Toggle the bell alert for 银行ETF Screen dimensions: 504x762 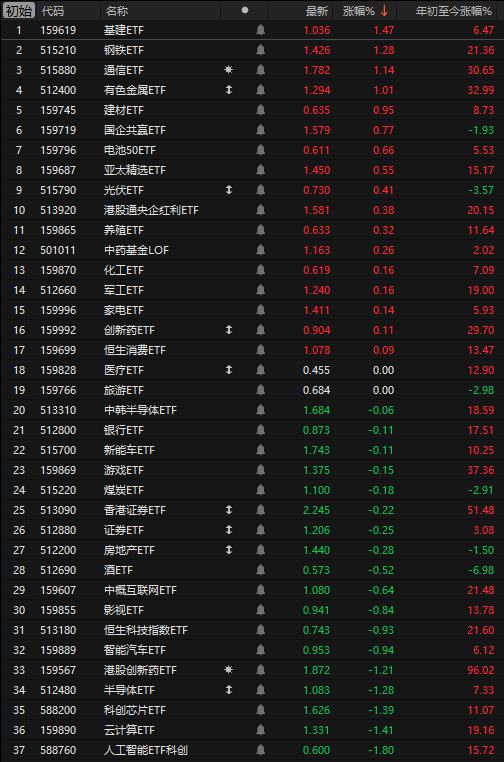click(261, 430)
